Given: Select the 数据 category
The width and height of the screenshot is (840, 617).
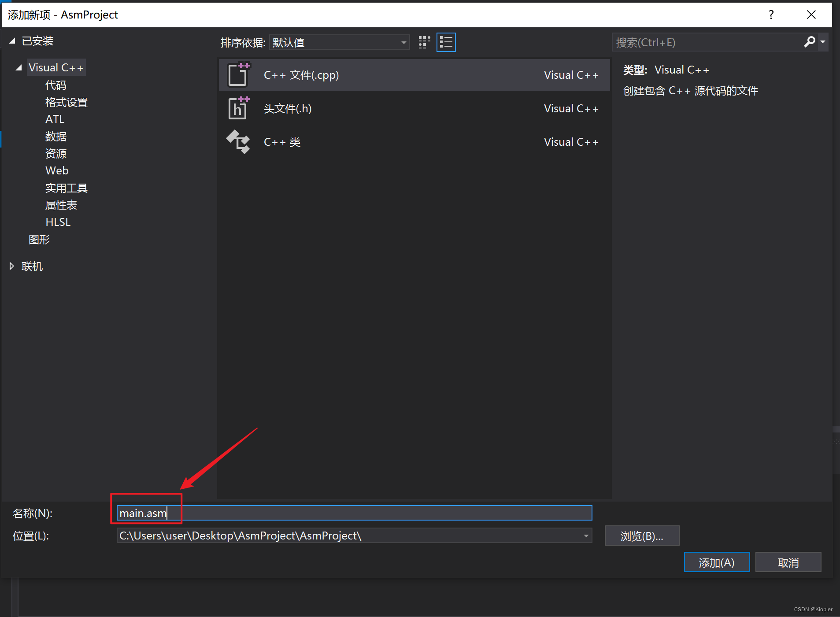Looking at the screenshot, I should [56, 137].
